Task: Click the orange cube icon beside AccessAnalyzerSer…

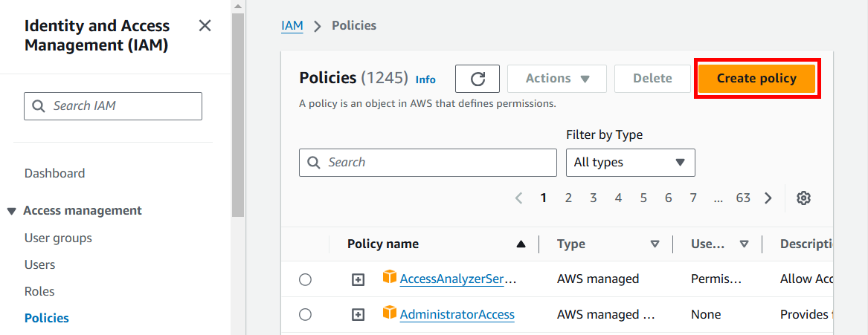Action: click(390, 277)
